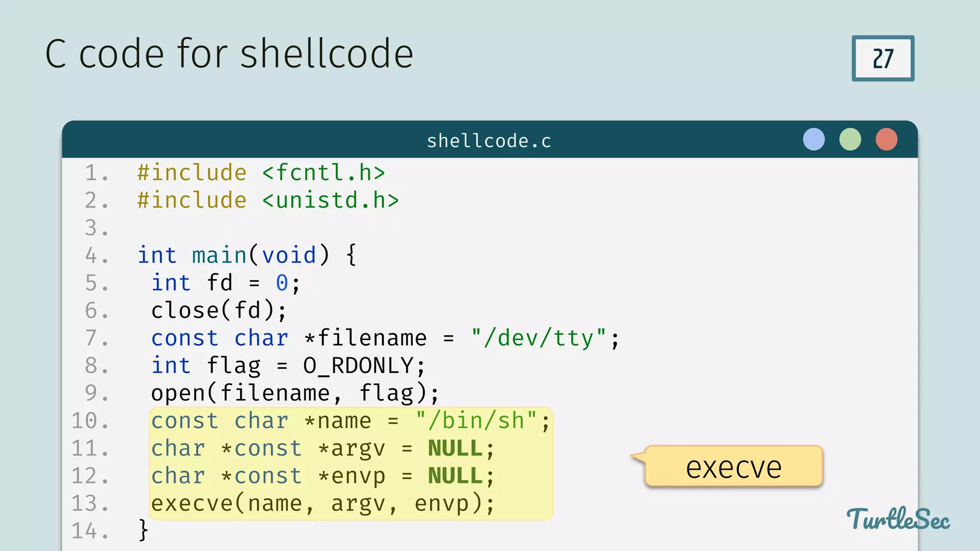Click the blue circle window button

(813, 139)
